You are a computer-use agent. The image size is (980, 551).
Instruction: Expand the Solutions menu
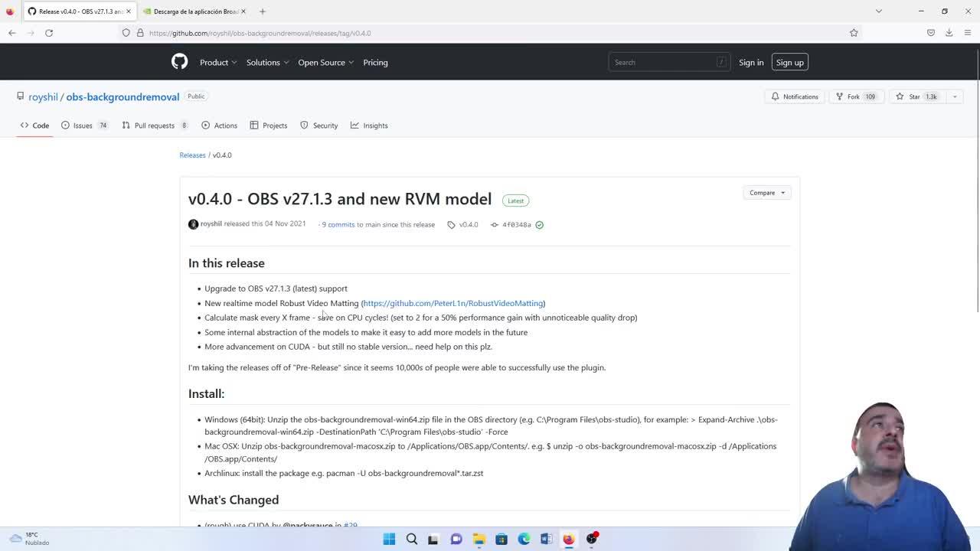pyautogui.click(x=267, y=62)
